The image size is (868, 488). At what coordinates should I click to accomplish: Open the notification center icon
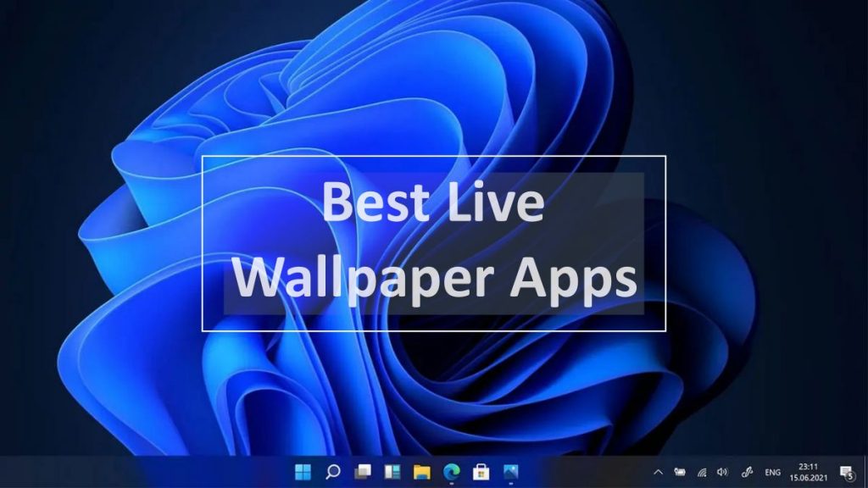pyautogui.click(x=847, y=473)
